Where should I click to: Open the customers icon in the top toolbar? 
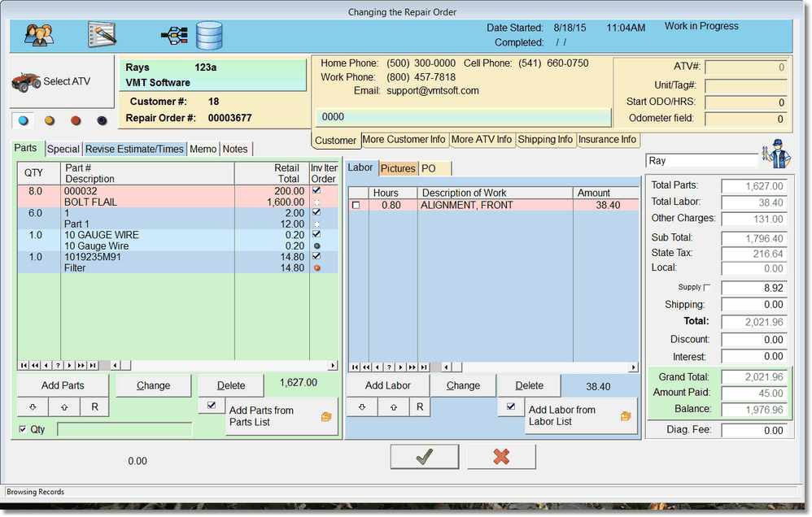[x=37, y=35]
